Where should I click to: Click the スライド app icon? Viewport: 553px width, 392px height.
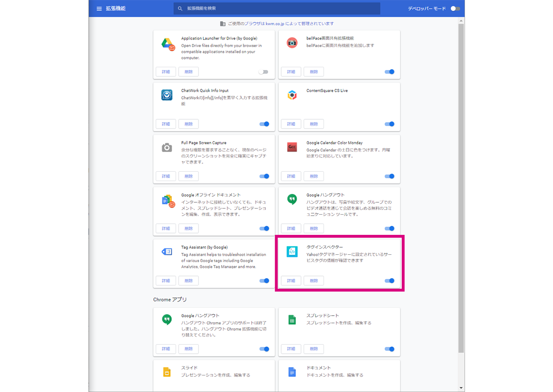(x=167, y=372)
